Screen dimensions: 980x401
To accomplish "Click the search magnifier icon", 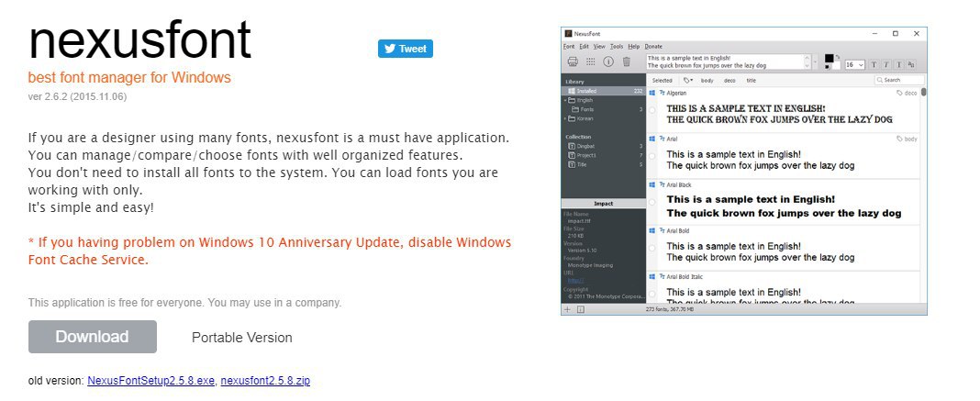I will (879, 80).
